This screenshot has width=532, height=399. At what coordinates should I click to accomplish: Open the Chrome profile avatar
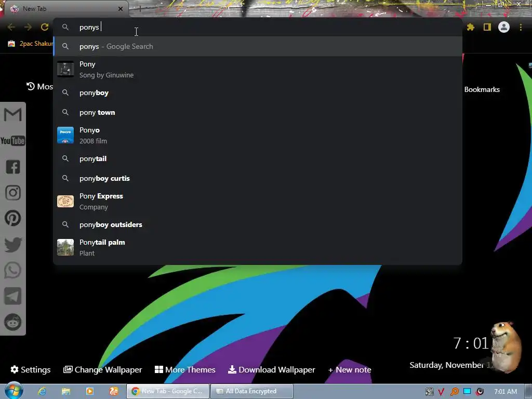pyautogui.click(x=504, y=27)
